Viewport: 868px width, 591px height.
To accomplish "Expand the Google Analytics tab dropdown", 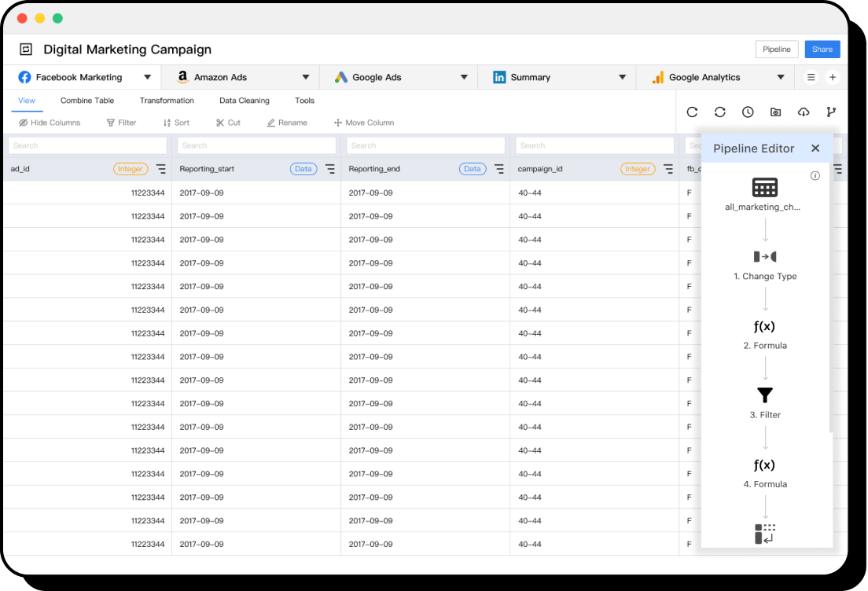I will 781,77.
